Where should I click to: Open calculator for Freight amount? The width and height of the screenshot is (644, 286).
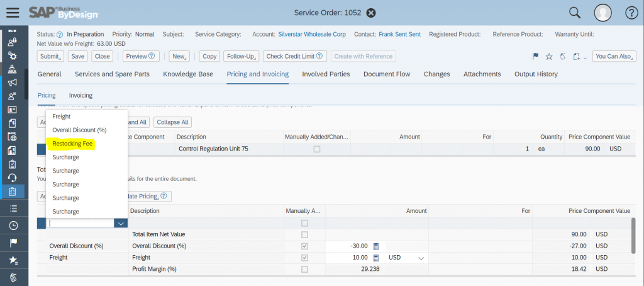[x=376, y=258]
